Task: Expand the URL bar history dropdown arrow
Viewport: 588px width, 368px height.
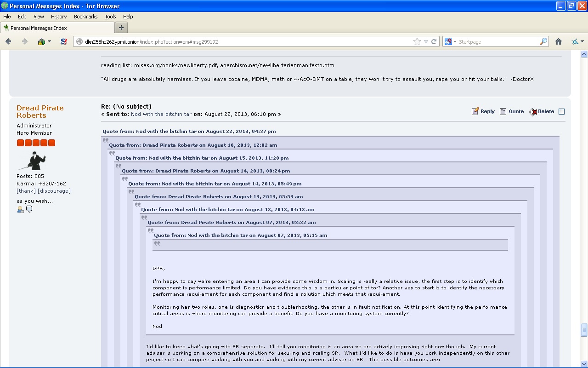Action: click(426, 41)
